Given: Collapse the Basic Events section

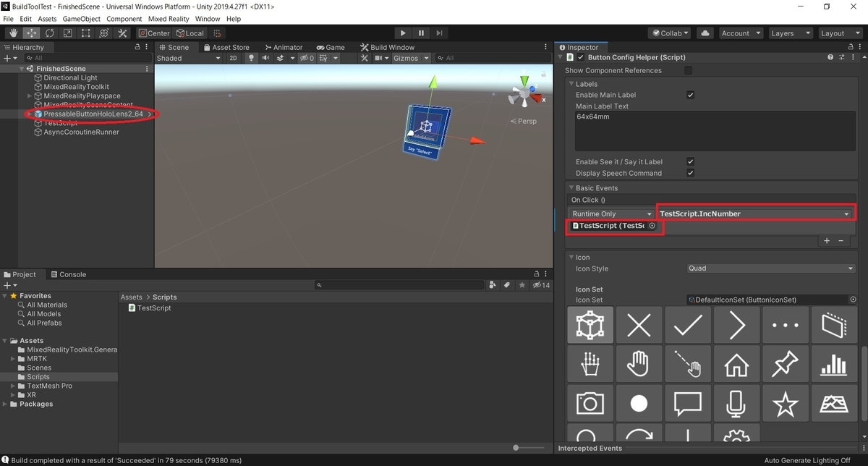Looking at the screenshot, I should point(571,188).
